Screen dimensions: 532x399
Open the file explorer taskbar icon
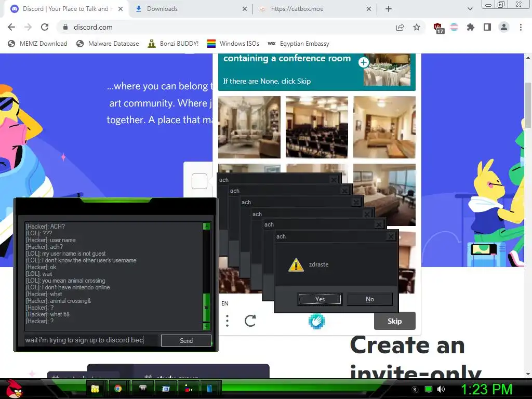click(x=95, y=389)
